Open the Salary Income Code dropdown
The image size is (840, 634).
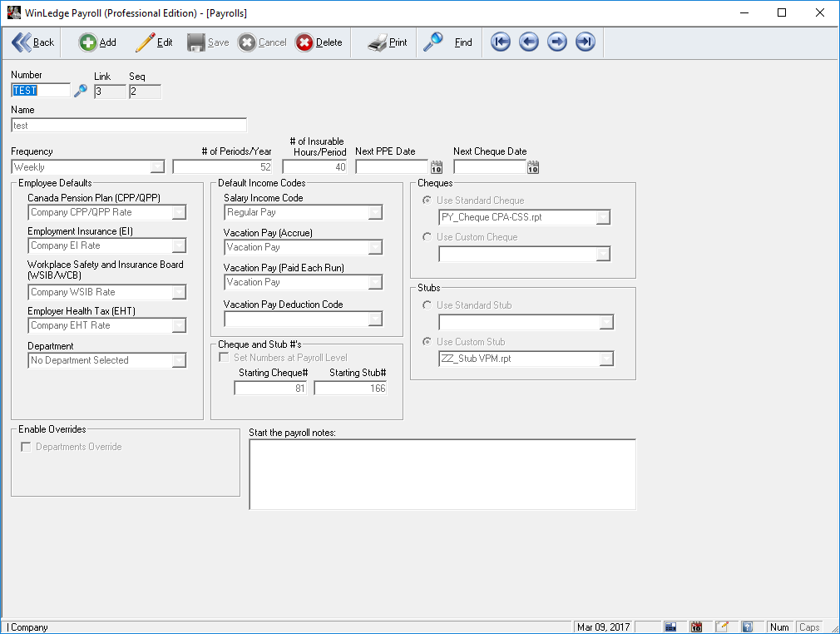pyautogui.click(x=375, y=212)
